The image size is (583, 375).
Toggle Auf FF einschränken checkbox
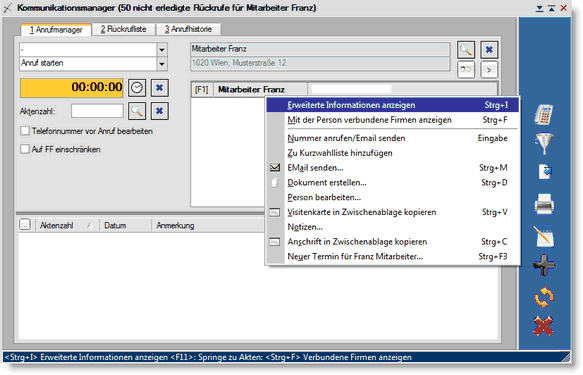pyautogui.click(x=25, y=149)
